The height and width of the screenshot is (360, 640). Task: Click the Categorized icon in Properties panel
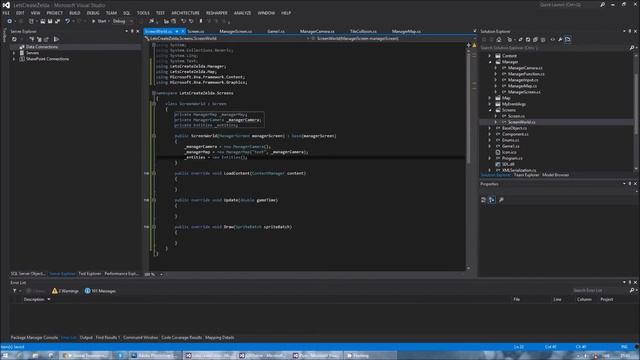[484, 200]
